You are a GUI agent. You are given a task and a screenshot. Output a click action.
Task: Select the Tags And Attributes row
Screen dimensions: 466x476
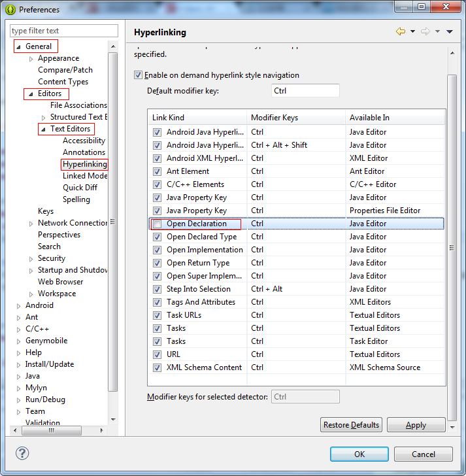[297, 302]
